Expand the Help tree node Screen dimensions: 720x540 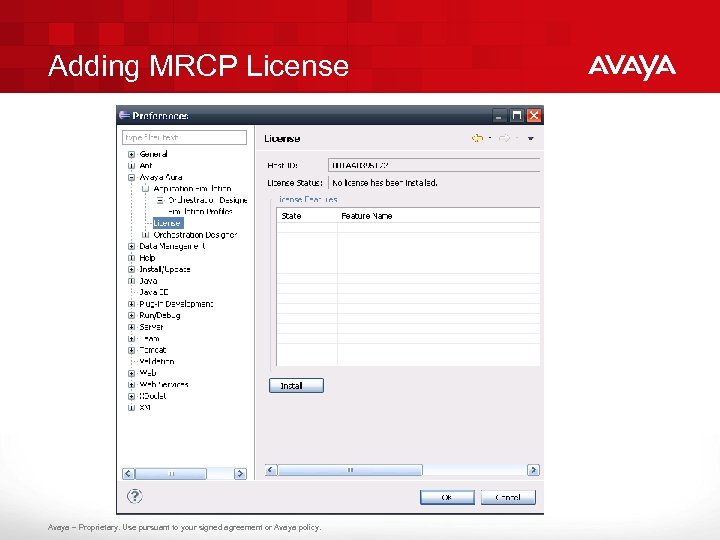tap(131, 258)
